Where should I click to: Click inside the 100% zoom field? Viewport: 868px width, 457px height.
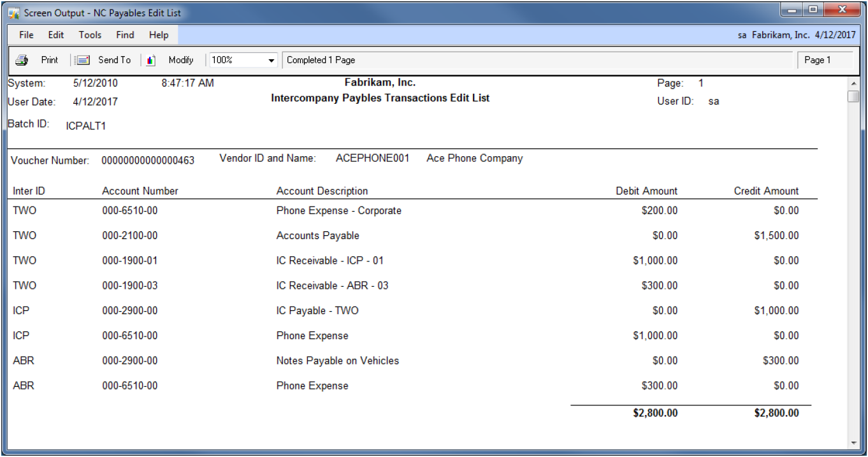coord(236,60)
